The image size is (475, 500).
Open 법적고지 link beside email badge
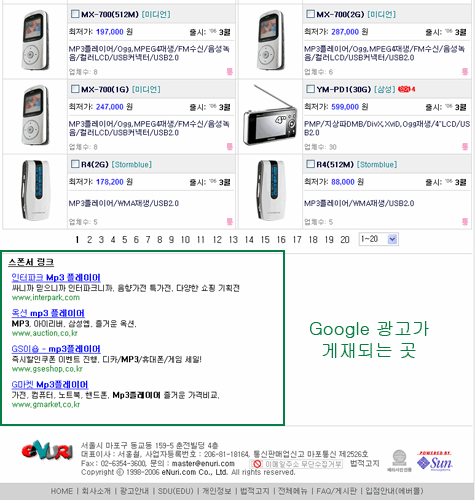point(365,463)
